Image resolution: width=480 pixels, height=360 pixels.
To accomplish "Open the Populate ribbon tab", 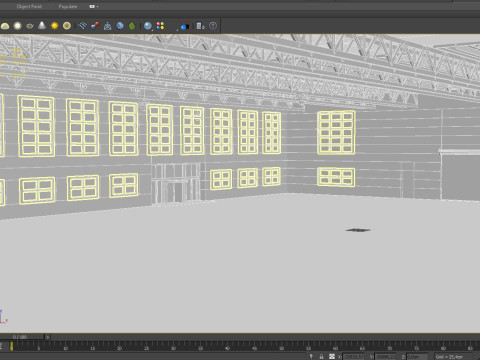I will point(68,6).
